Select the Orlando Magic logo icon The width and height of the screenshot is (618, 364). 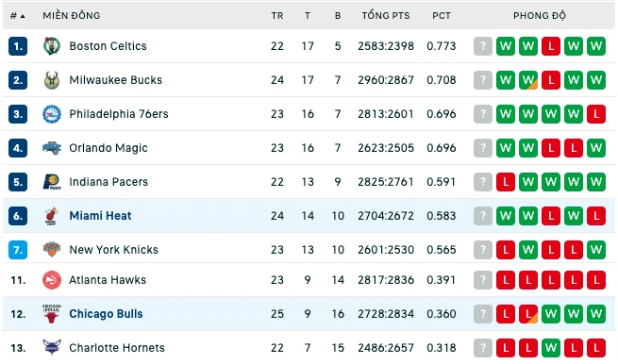coord(52,148)
